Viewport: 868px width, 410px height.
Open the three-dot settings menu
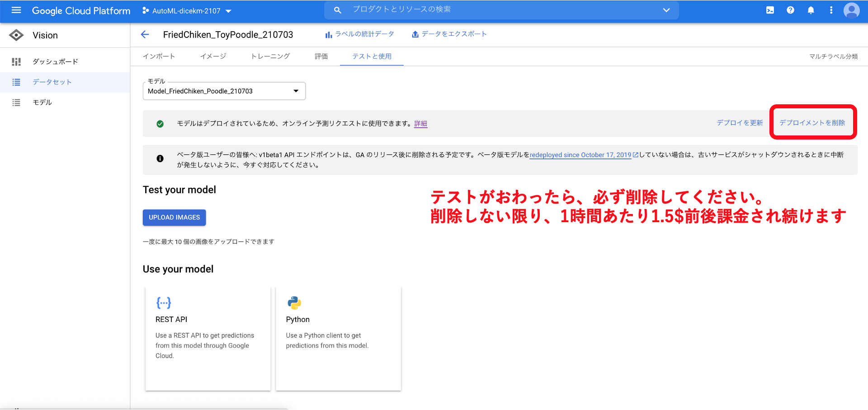831,10
